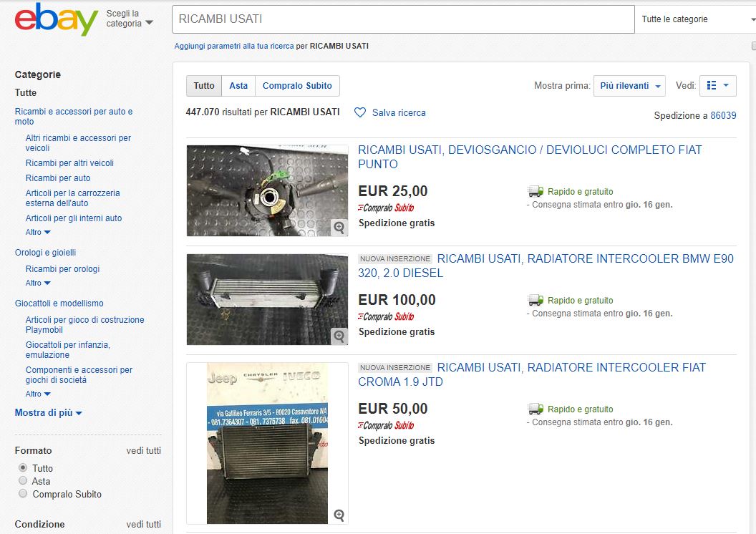Screen dimensions: 756x534
Task: Open listing DEVIOSGANCIO / DEVIOLUCI COMPLETO FIAT PUNTO
Action: pyautogui.click(x=529, y=157)
